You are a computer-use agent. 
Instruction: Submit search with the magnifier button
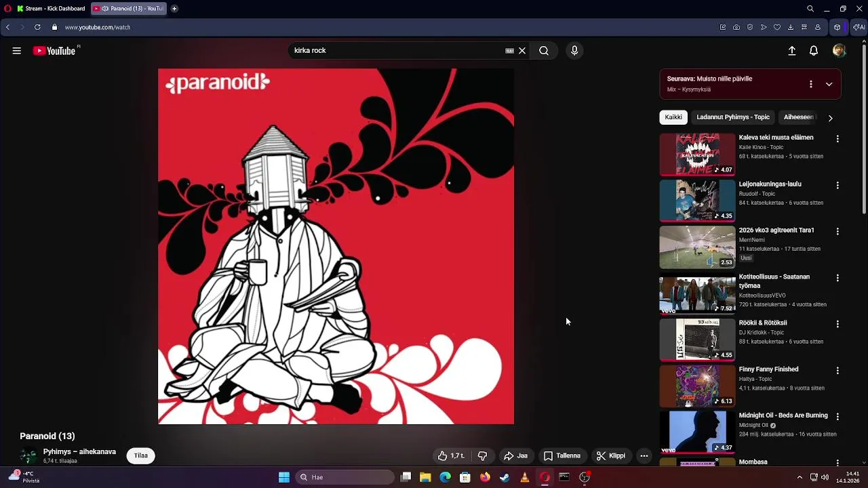click(x=544, y=51)
